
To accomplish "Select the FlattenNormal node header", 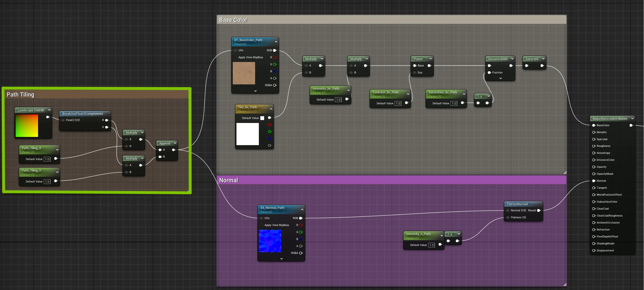I will coord(523,204).
